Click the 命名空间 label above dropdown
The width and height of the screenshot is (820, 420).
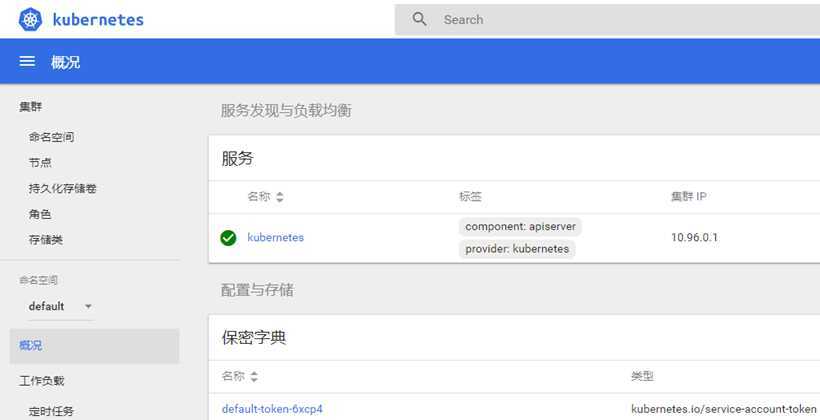tap(38, 280)
